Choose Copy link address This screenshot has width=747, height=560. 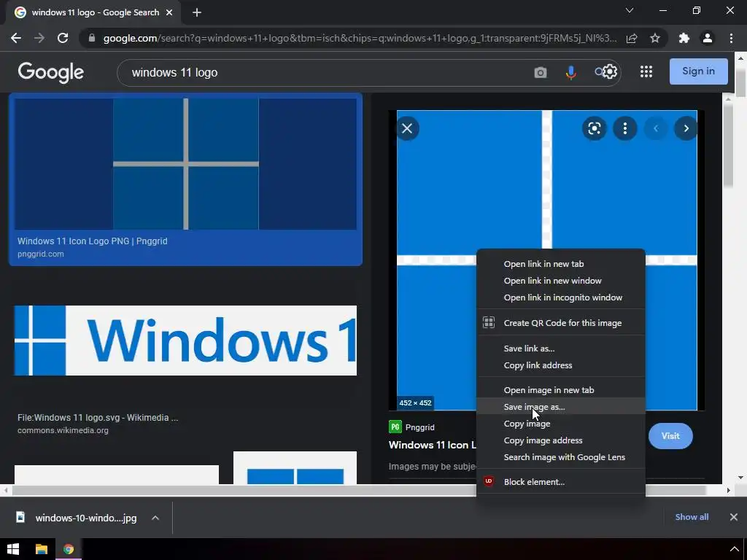561,365
